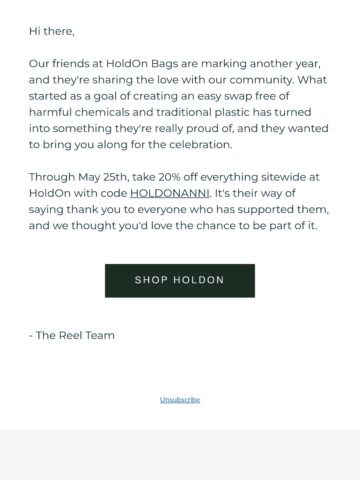360x480 pixels.
Task: Click 'marking another year' text
Action: (260, 64)
